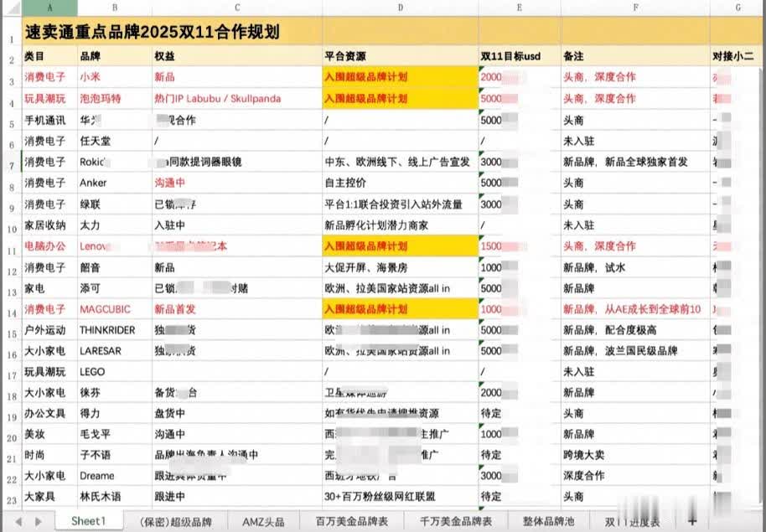Click the 小米 brand cell
The image size is (766, 532).
click(115, 77)
